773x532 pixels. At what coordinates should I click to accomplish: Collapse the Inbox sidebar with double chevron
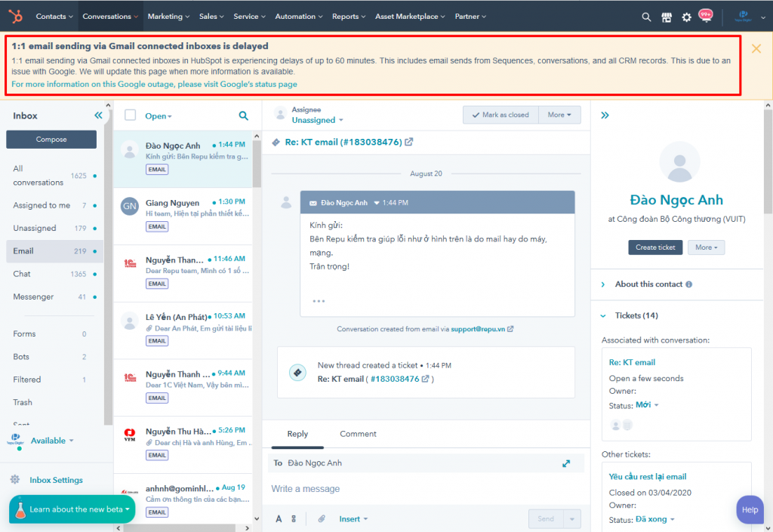(98, 115)
